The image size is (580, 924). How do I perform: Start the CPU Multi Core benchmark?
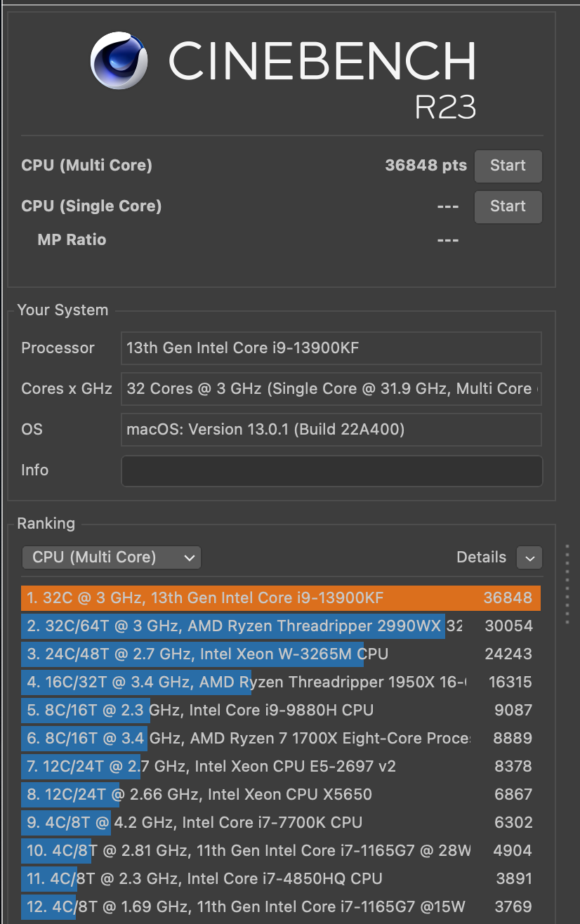(x=508, y=166)
